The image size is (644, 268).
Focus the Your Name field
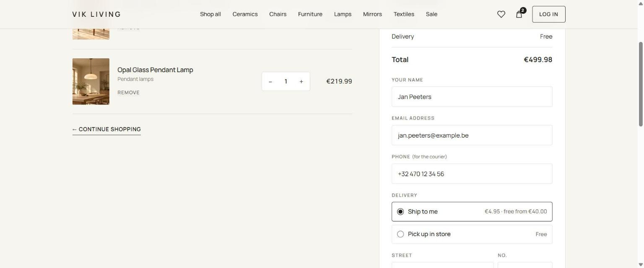[x=472, y=96]
